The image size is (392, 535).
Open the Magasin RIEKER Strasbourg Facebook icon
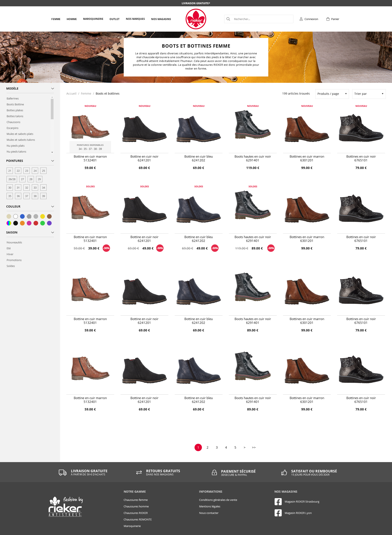pos(278,501)
